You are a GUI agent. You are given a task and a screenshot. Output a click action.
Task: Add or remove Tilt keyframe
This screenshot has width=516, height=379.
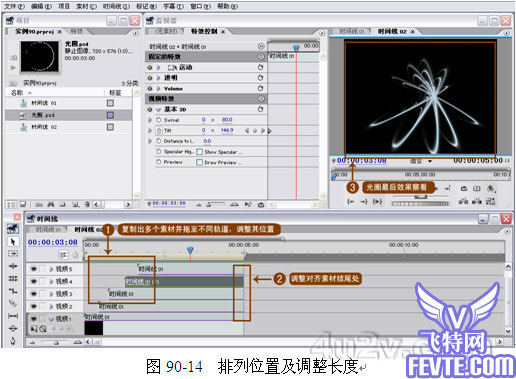click(255, 131)
